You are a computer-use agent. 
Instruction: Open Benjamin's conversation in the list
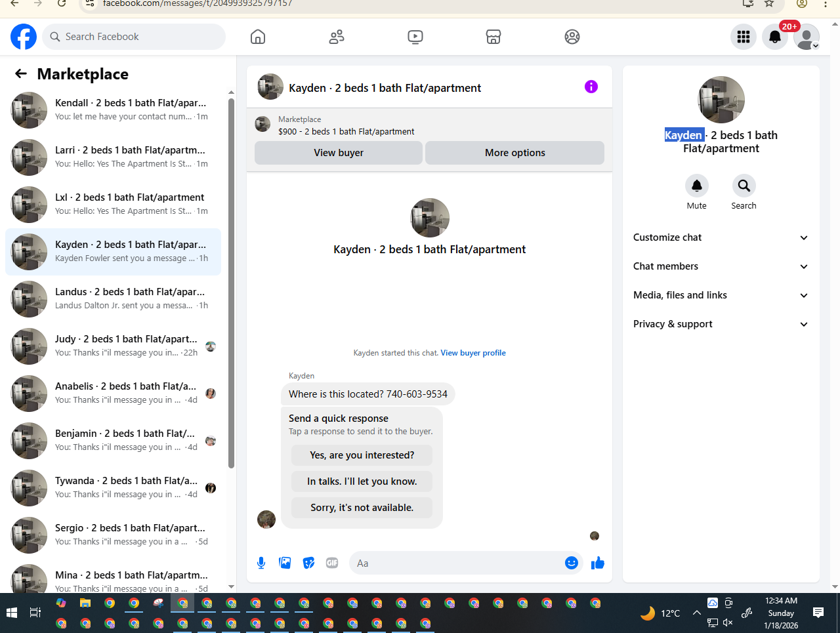113,441
